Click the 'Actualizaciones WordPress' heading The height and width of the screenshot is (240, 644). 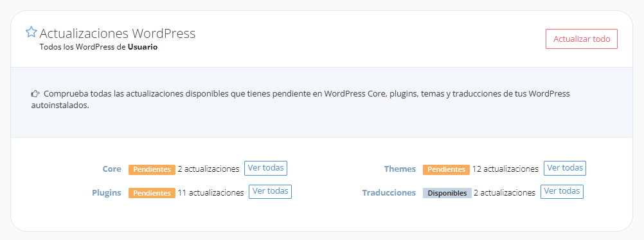118,33
